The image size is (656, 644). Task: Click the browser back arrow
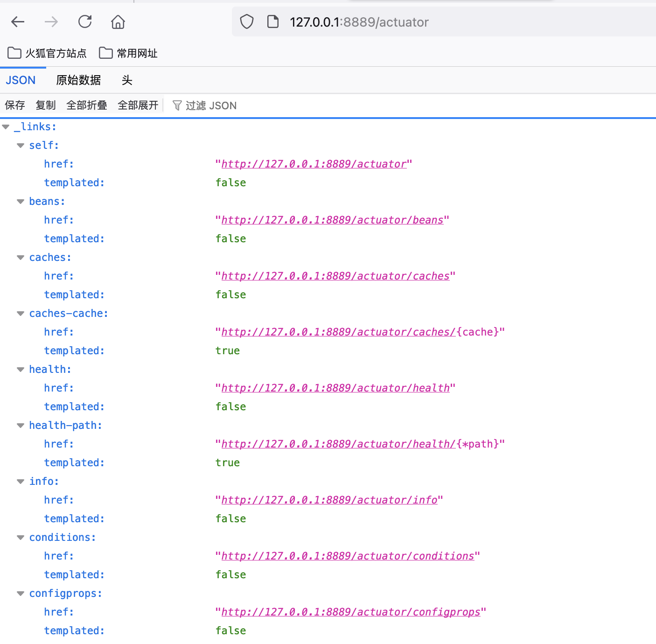click(18, 22)
